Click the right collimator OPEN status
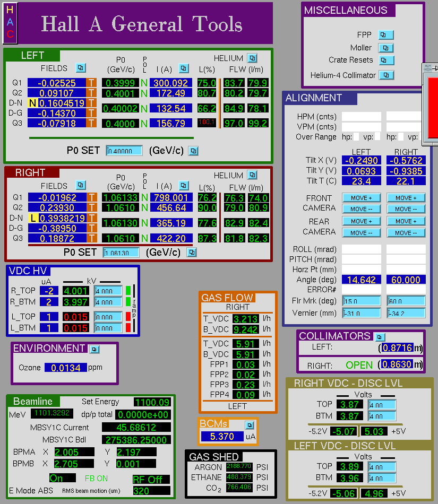Image resolution: width=438 pixels, height=504 pixels. [x=359, y=365]
